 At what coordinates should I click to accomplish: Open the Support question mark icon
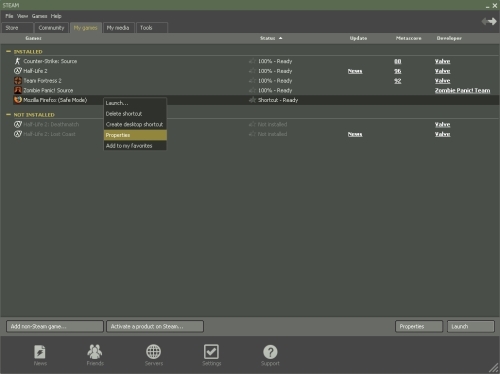[x=270, y=352]
